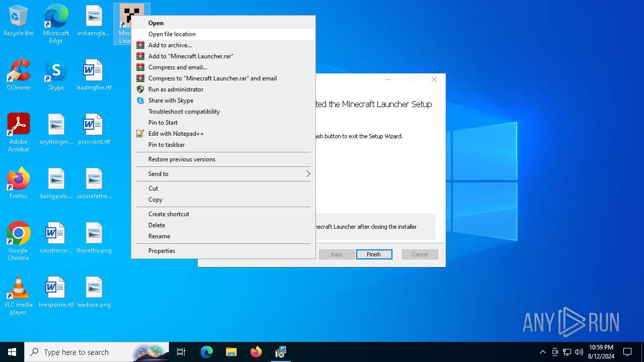The image size is (644, 362).
Task: Choose Add to archive...
Action: coord(223,45)
